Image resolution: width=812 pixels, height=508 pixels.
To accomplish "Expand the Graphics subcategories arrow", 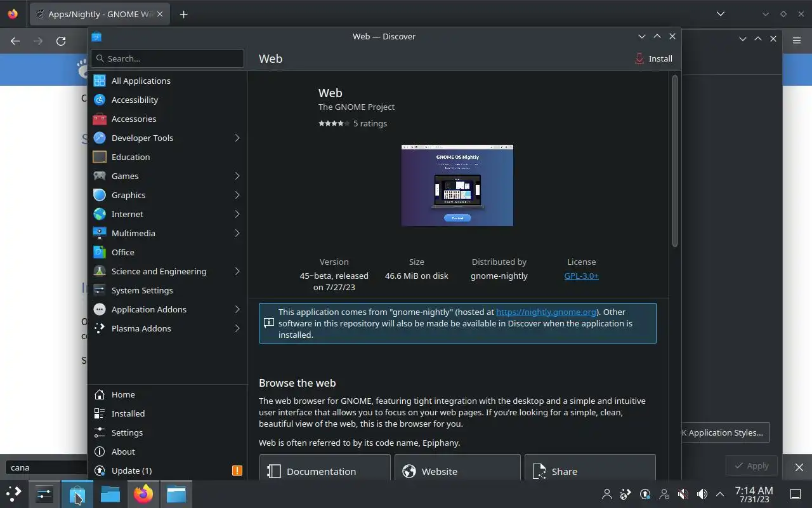I will (x=237, y=195).
